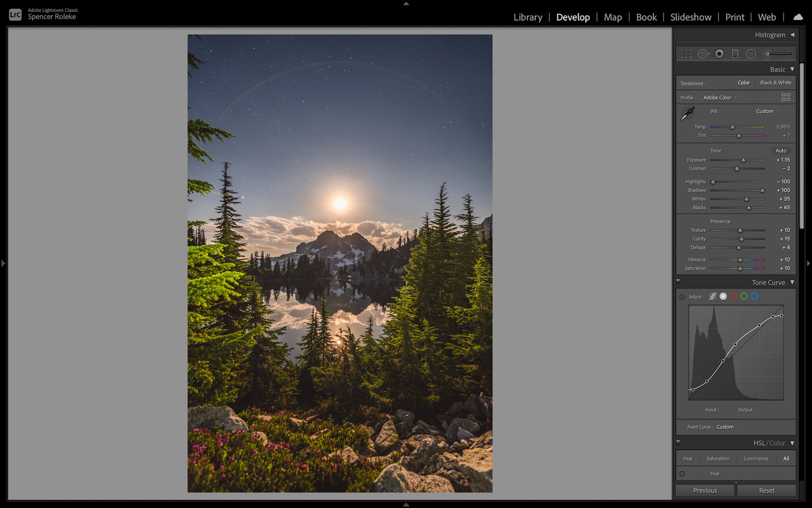Click the Previous button to revert
Viewport: 812px width, 508px height.
pyautogui.click(x=705, y=491)
